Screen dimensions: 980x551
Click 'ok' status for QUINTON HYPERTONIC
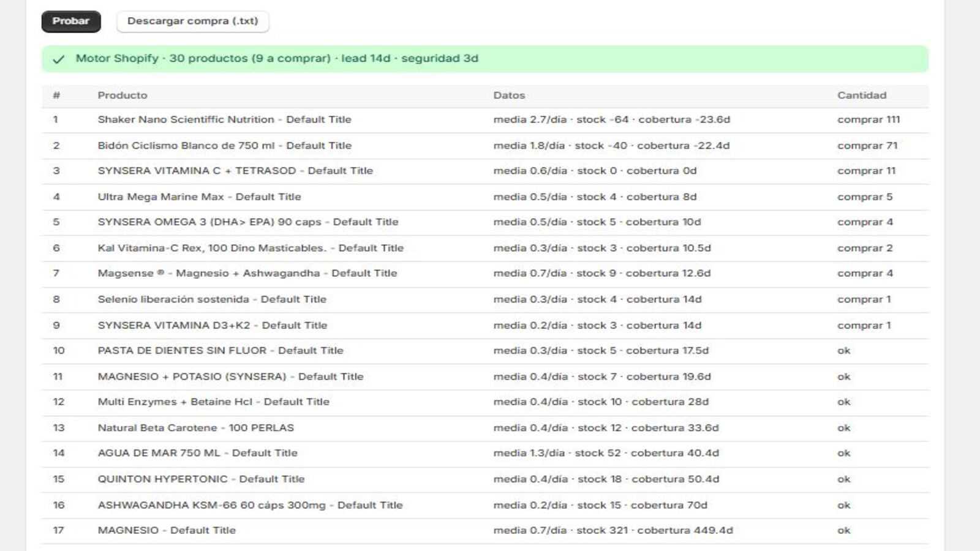pyautogui.click(x=844, y=479)
